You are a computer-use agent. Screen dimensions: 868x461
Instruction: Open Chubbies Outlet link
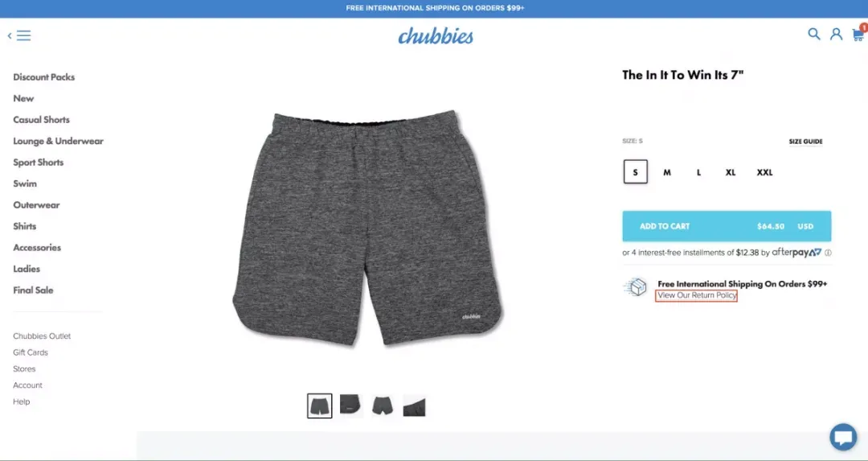(42, 335)
